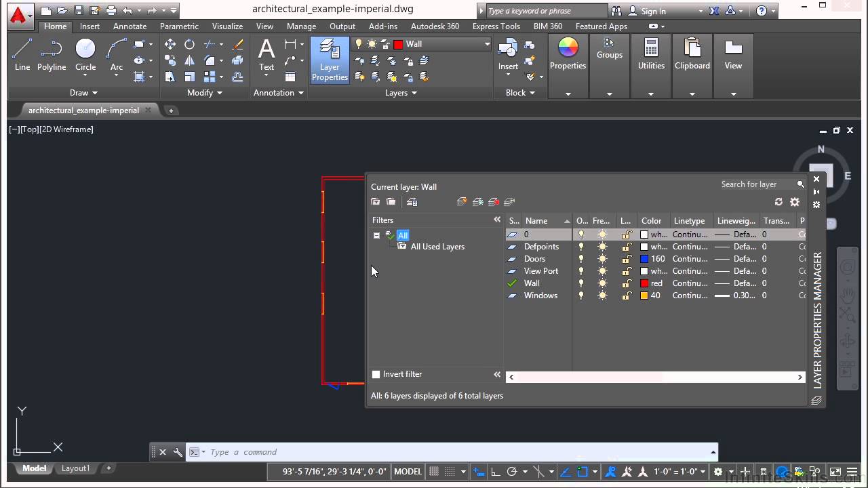Expand the Layers panel dropdown
Image resolution: width=868 pixels, height=488 pixels.
[x=401, y=93]
